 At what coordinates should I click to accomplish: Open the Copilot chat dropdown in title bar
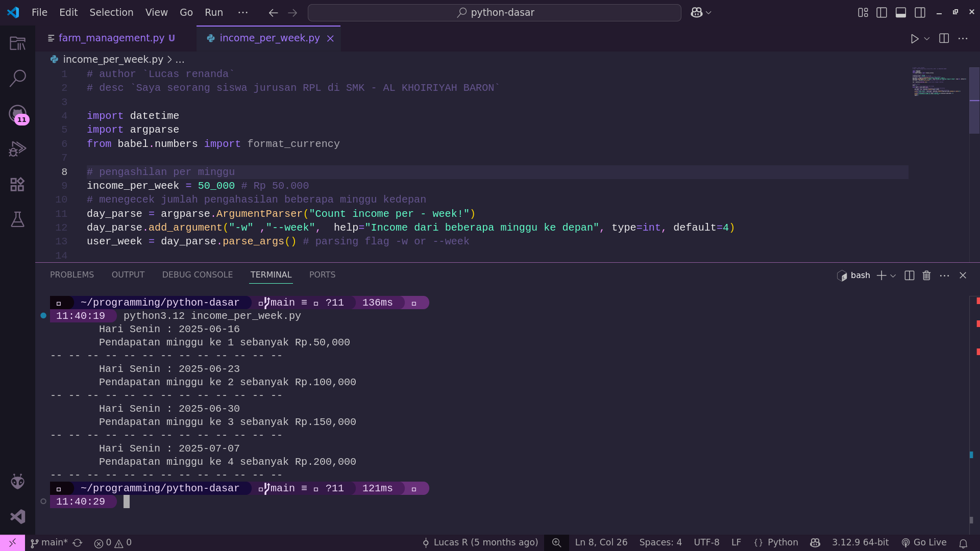click(x=708, y=13)
